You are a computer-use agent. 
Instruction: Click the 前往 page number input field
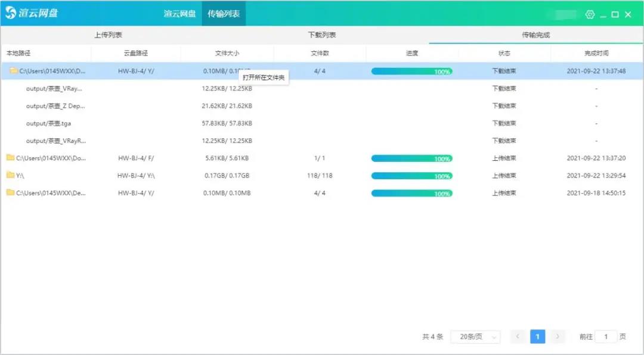606,337
